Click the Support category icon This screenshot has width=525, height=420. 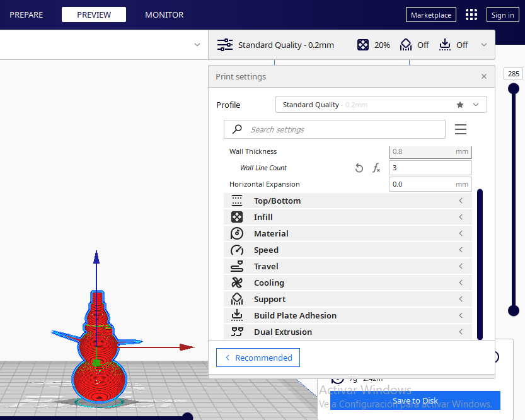coord(237,299)
